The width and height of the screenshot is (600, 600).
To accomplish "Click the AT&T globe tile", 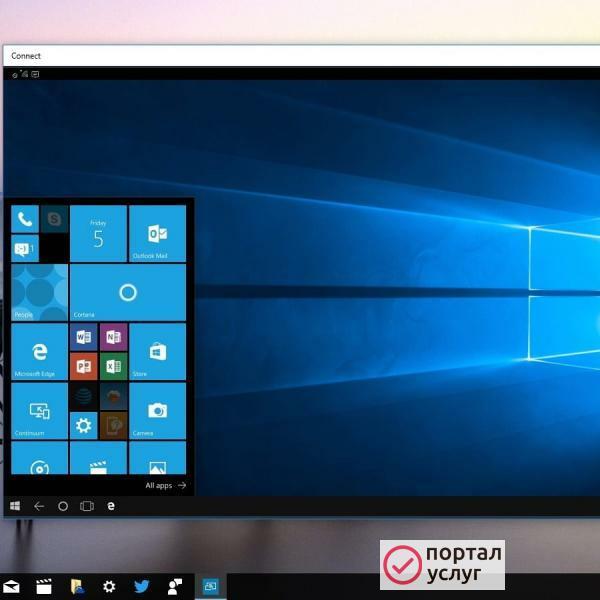I will 84,396.
